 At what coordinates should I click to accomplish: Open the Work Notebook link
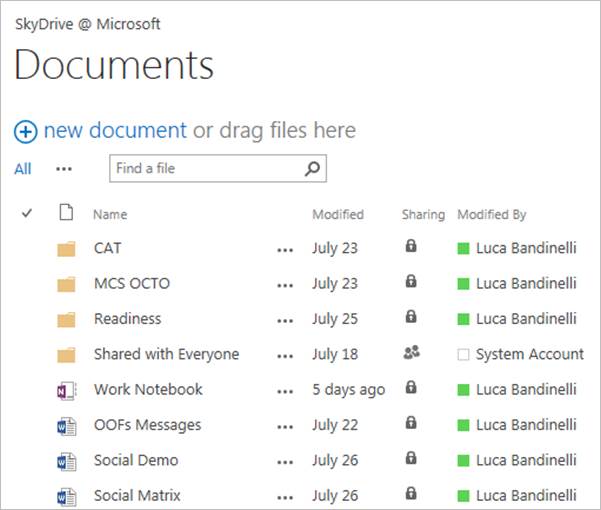pos(148,390)
